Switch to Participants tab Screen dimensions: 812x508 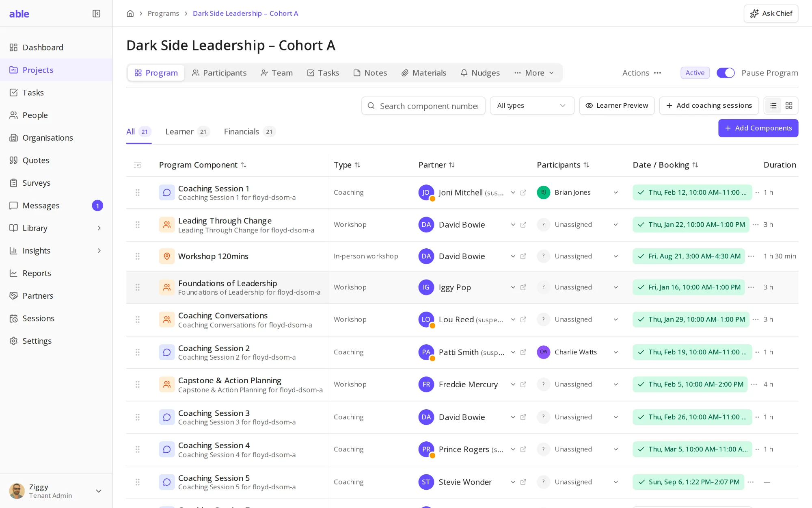coord(219,73)
